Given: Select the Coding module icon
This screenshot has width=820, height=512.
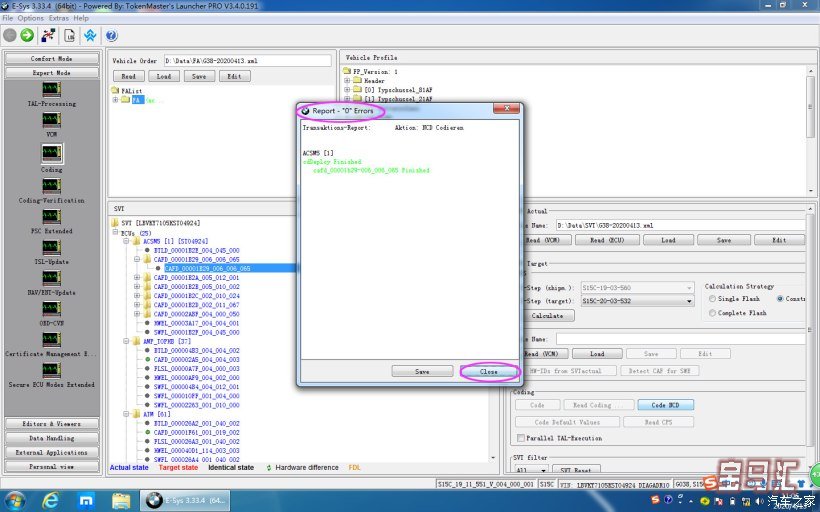Looking at the screenshot, I should tap(51, 153).
